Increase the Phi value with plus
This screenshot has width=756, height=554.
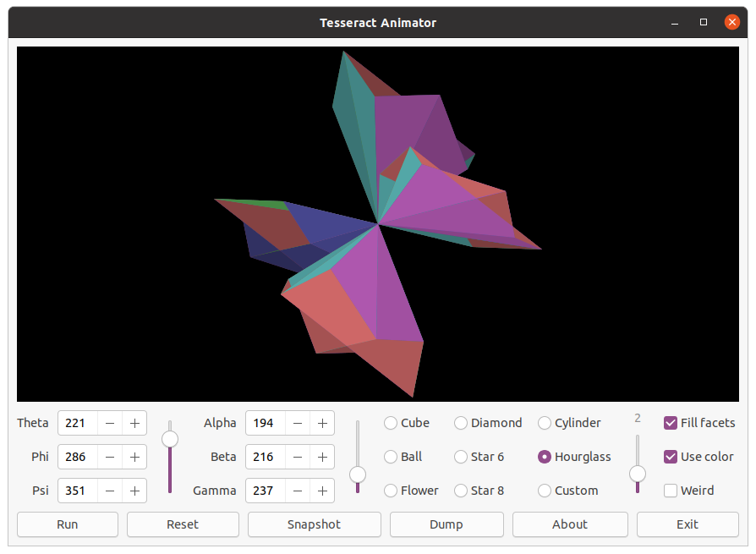[134, 457]
